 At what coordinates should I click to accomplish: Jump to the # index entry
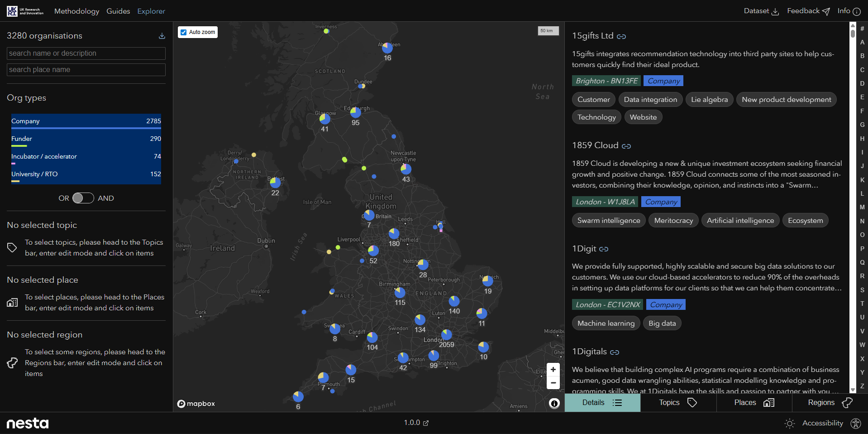click(x=862, y=29)
